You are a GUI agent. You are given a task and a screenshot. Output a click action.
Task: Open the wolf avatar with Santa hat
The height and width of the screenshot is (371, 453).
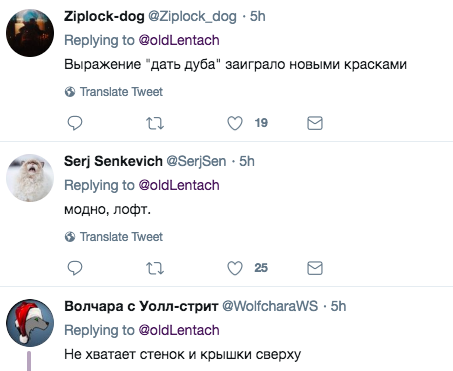[30, 323]
